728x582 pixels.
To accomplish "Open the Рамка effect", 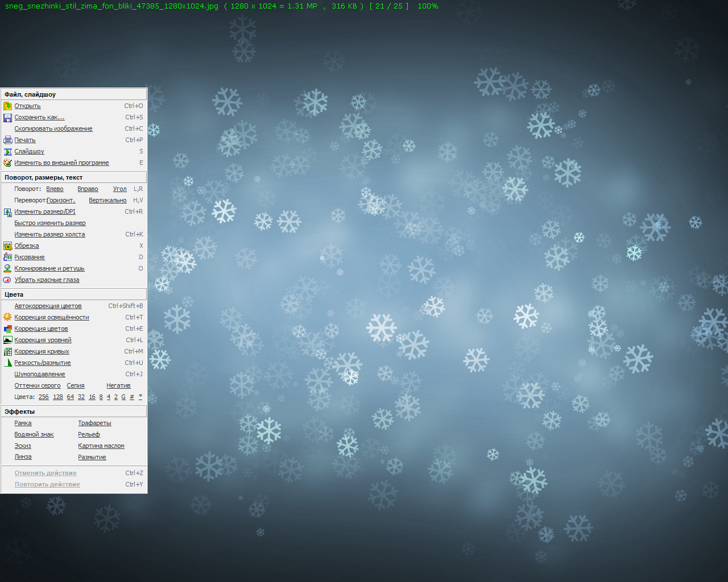I will (23, 423).
